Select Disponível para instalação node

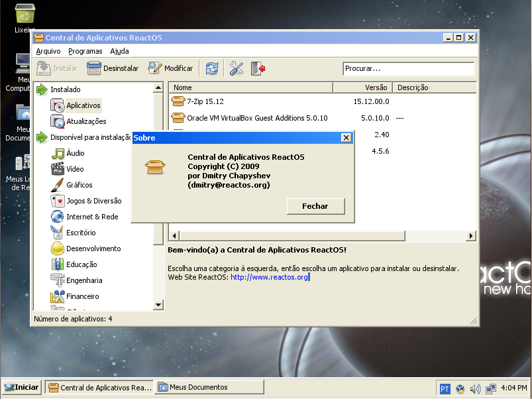pos(91,137)
